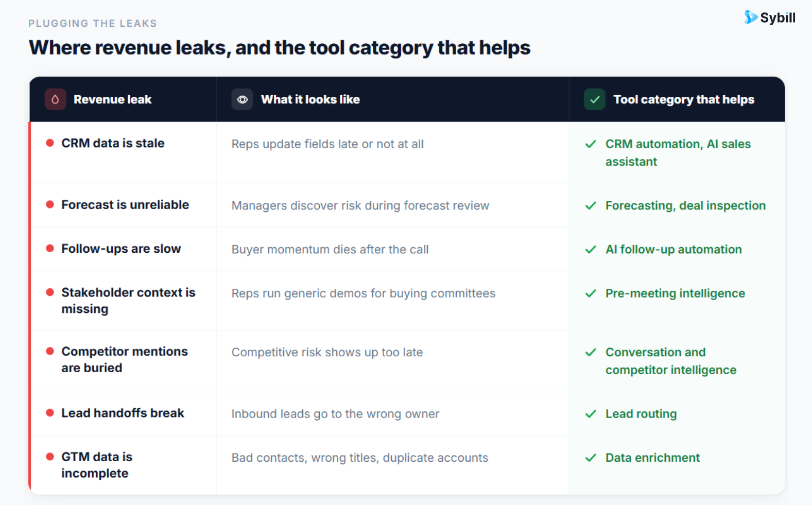Click the red dot beside Follow-ups are slow
Screen dimensions: 812x505
(x=50, y=249)
